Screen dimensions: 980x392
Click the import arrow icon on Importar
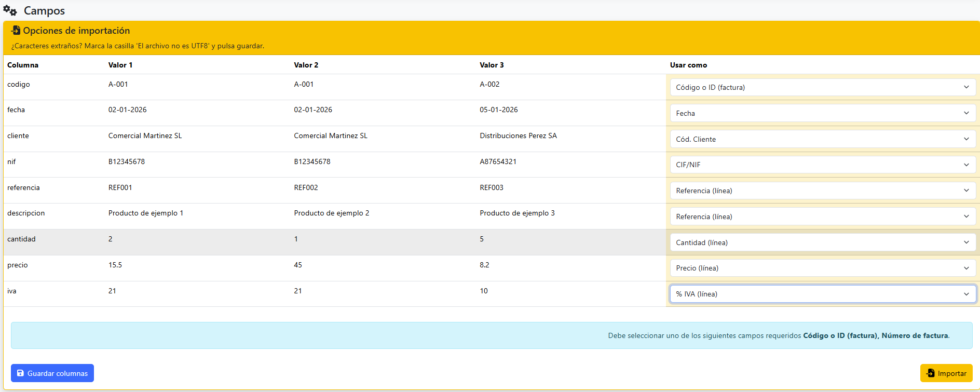pos(931,373)
